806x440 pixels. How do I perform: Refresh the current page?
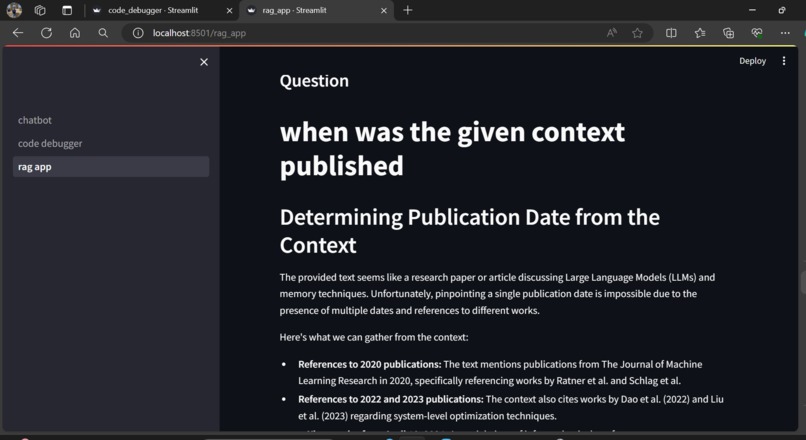click(46, 33)
